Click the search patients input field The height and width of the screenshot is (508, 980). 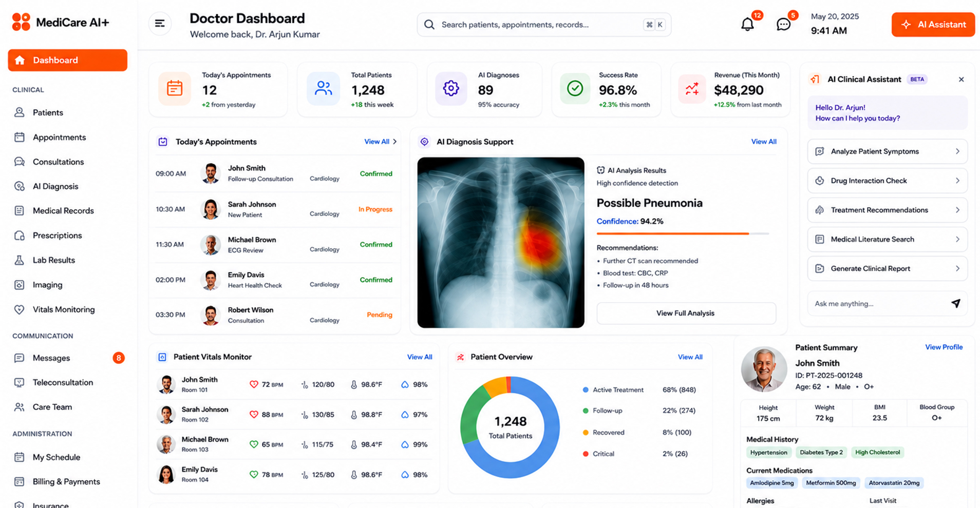click(x=544, y=25)
